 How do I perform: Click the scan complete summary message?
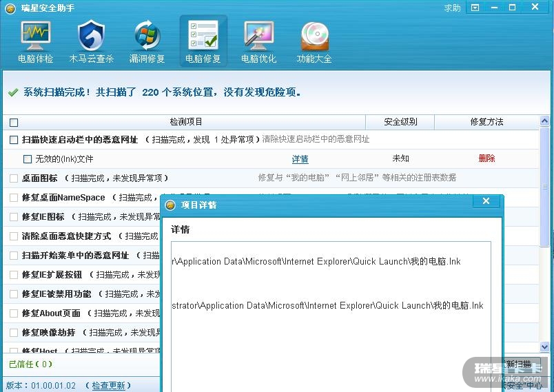tap(162, 92)
